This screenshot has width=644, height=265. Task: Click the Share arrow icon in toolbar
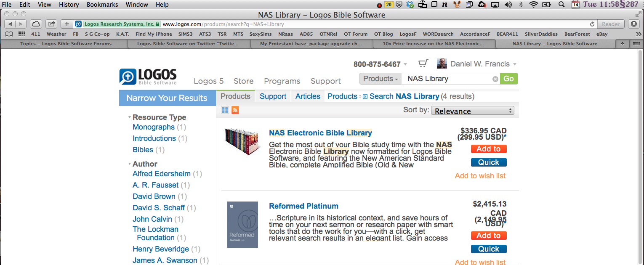point(52,24)
